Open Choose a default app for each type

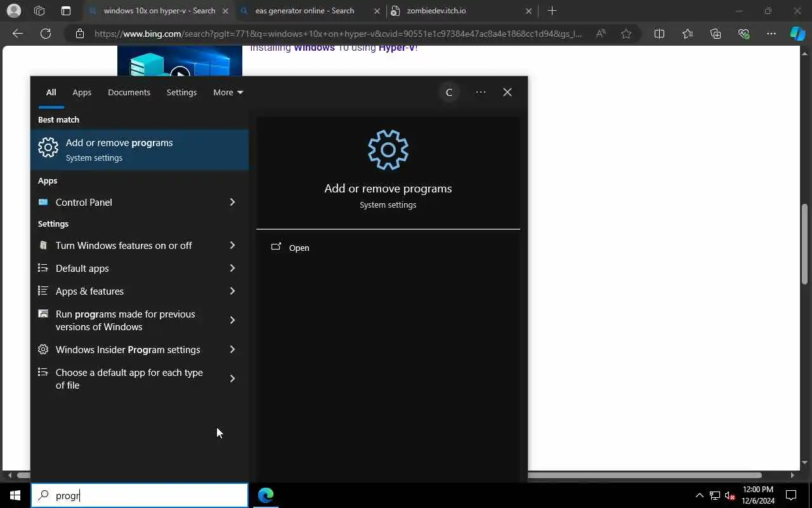123,378
